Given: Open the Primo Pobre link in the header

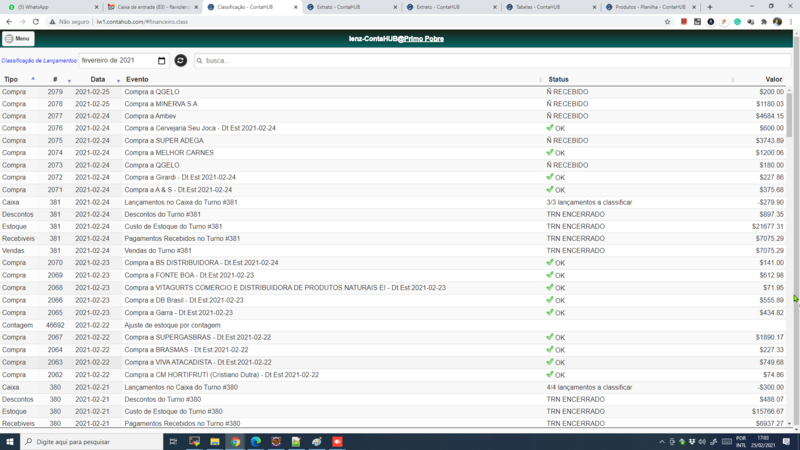Looking at the screenshot, I should pyautogui.click(x=423, y=39).
